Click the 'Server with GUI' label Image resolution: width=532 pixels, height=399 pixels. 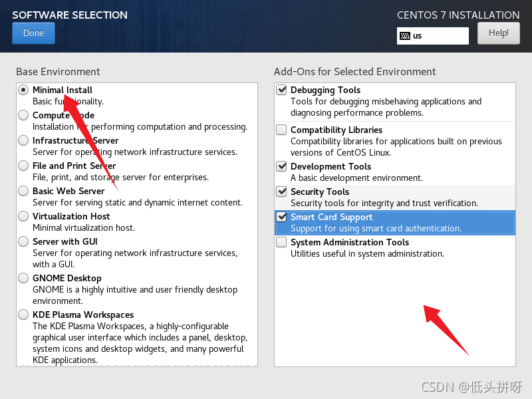65,241
